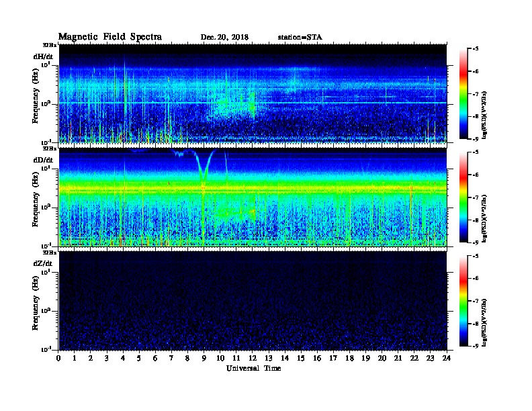This screenshot has height=411, width=532.
Task: Click the log(PSD) units label beside dZ/dt color bar
Action: click(x=485, y=322)
